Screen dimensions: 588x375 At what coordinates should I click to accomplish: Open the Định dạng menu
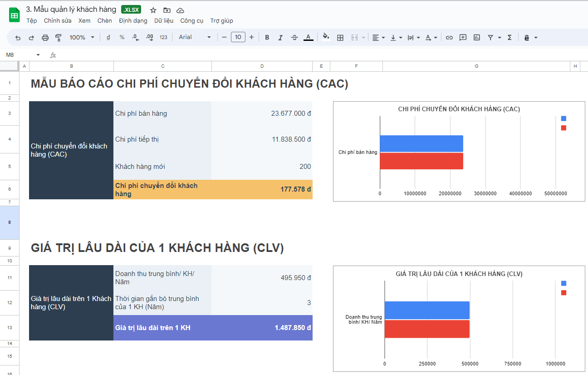click(x=133, y=20)
